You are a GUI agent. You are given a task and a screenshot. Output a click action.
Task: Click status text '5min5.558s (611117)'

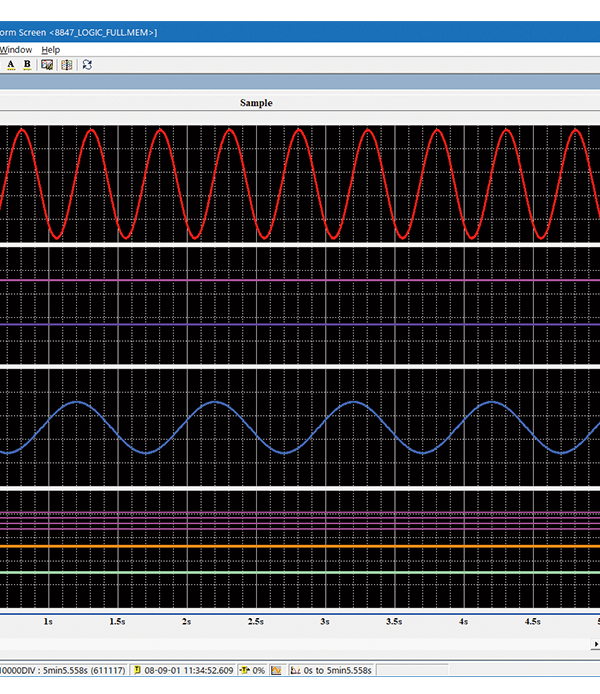tap(84, 670)
